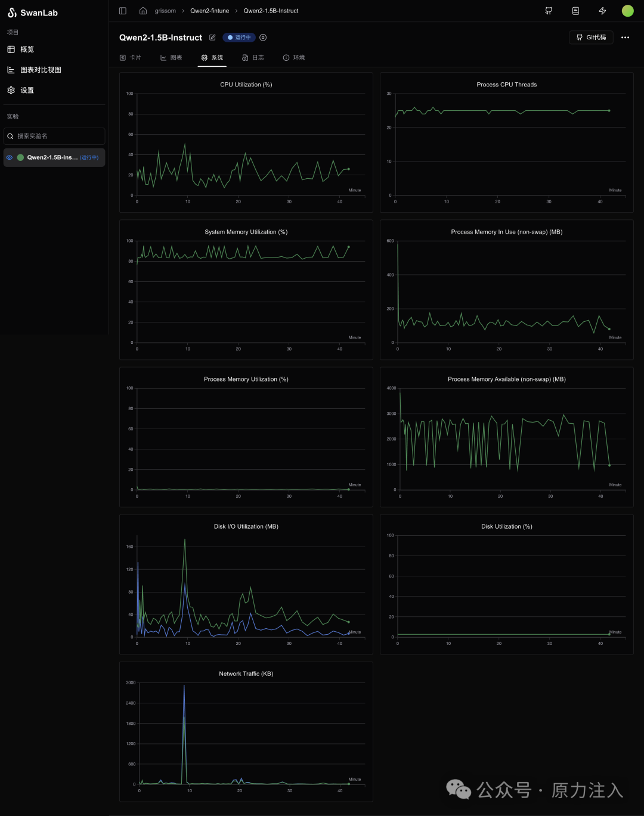Click the System Memory Utilization (%) chart
Image resolution: width=644 pixels, height=816 pixels.
[x=246, y=290]
